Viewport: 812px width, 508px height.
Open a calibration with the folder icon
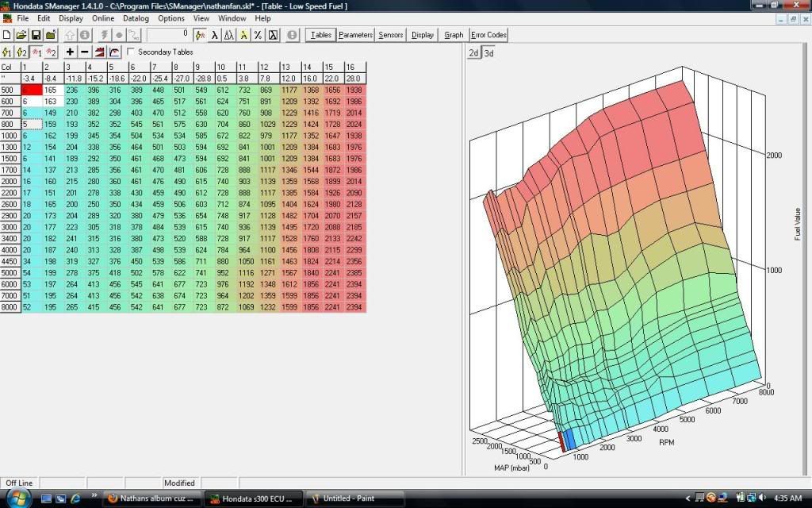click(21, 35)
